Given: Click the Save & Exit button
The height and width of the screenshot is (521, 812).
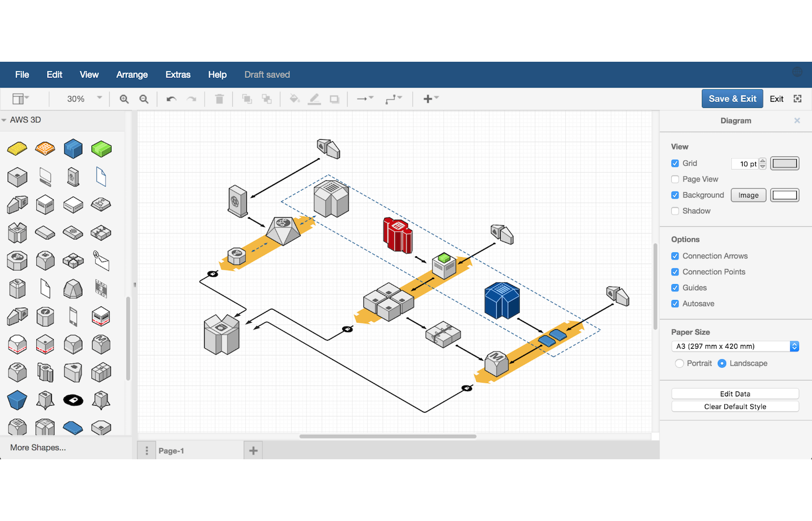Looking at the screenshot, I should [732, 99].
